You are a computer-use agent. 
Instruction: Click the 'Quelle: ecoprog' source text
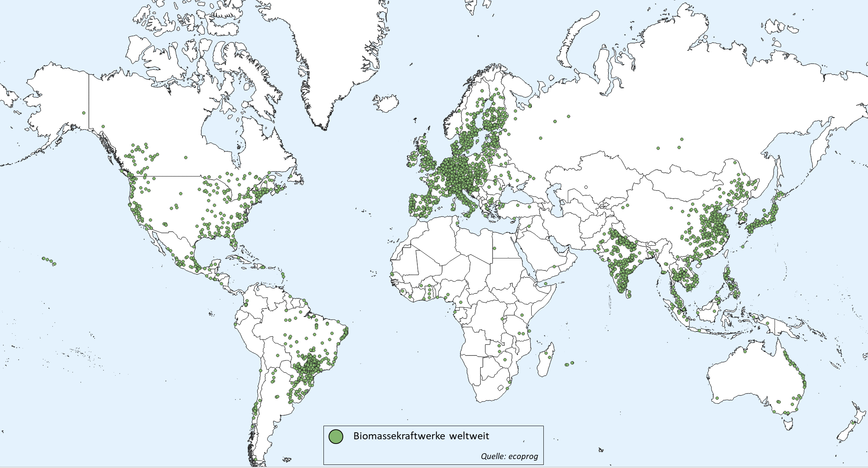(x=509, y=456)
